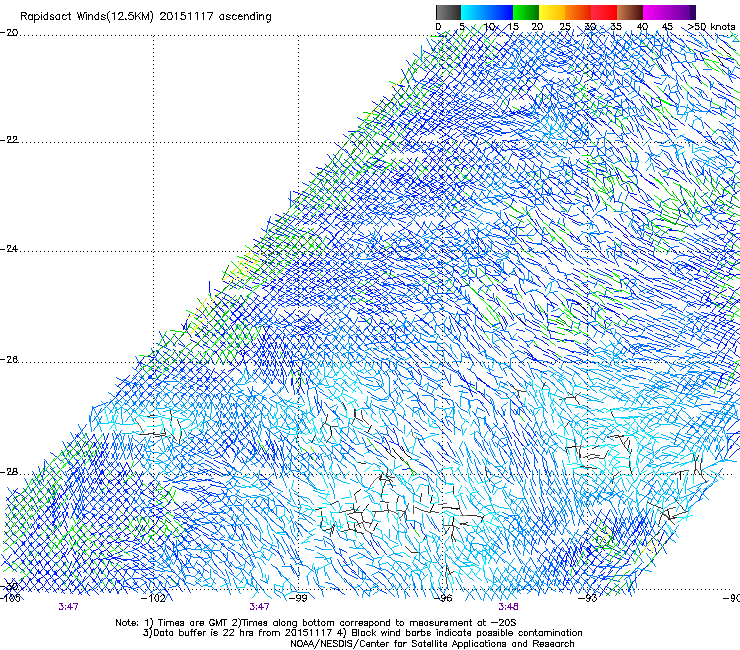The width and height of the screenshot is (740, 650).
Task: Click the -102 longitude axis label
Action: (154, 598)
